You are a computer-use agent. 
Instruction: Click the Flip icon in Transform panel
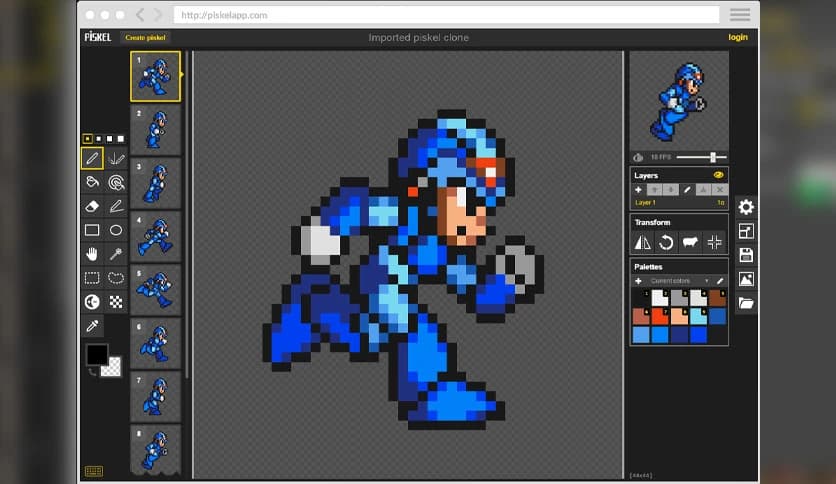(643, 242)
